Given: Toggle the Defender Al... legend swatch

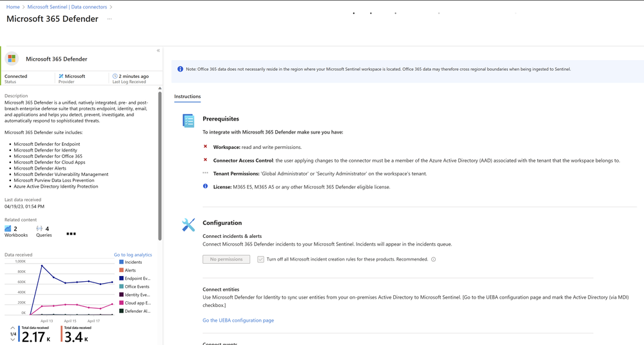Looking at the screenshot, I should click(121, 311).
